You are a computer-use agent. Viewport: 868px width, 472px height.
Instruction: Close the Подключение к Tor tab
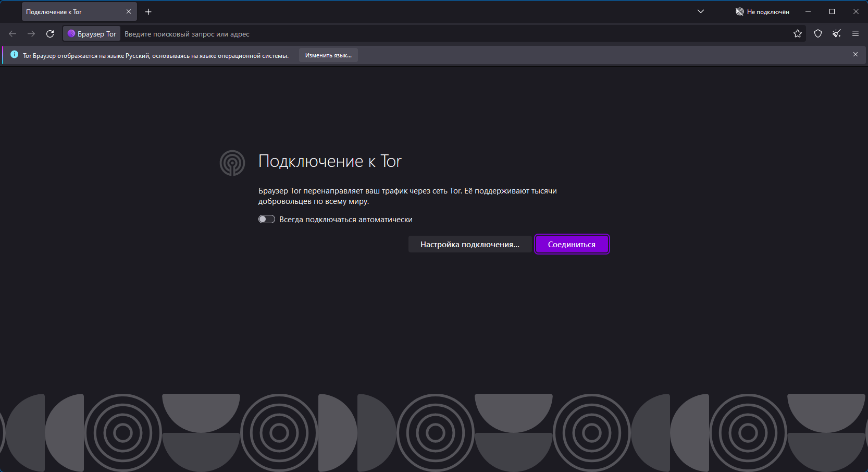(129, 11)
